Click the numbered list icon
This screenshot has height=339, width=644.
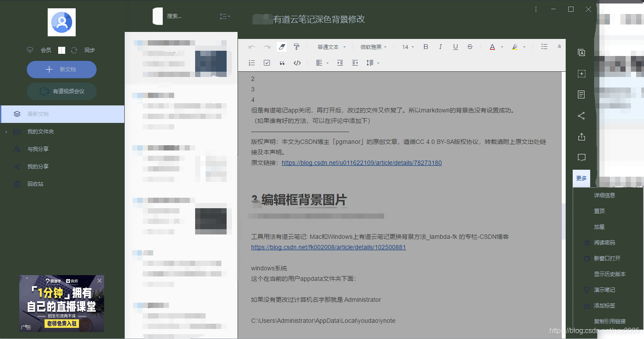click(x=252, y=63)
